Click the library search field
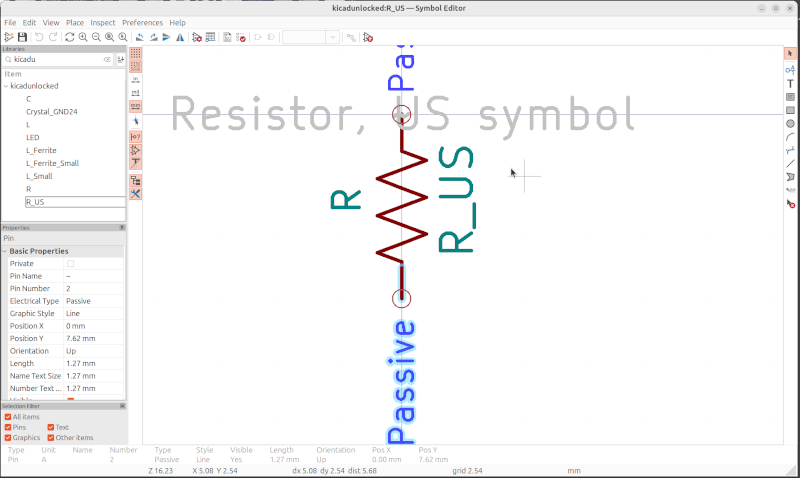This screenshot has width=800, height=478. pyautogui.click(x=62, y=60)
